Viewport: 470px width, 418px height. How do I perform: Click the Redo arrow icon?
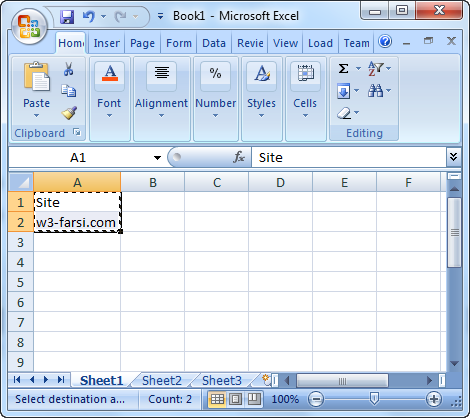tap(120, 16)
